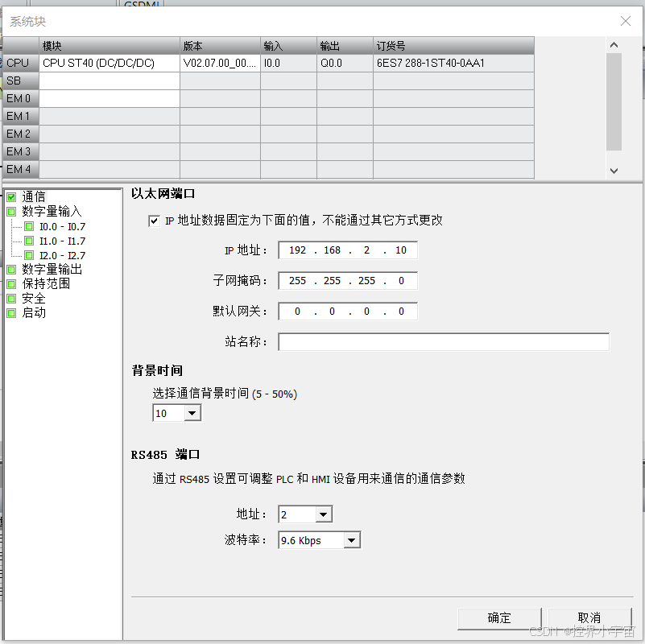Screen dimensions: 645x644
Task: Toggle the I1.0 - I1.7 checkbox
Action: [x=29, y=241]
